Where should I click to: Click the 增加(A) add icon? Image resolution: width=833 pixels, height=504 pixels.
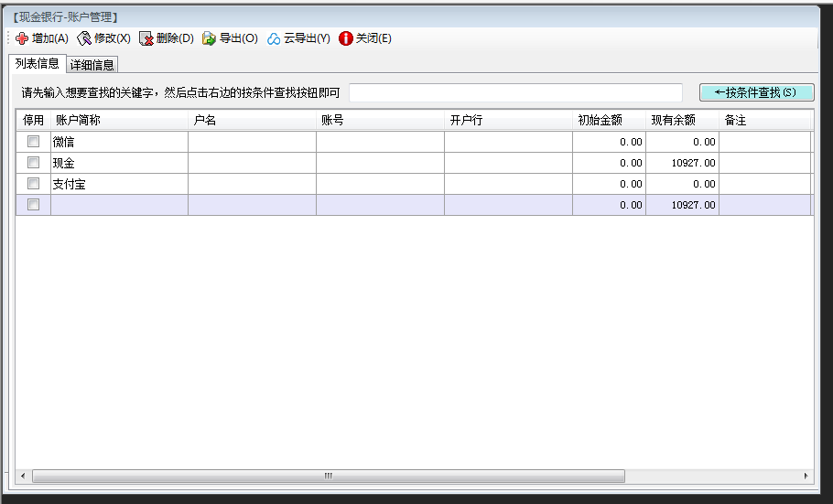tap(22, 38)
